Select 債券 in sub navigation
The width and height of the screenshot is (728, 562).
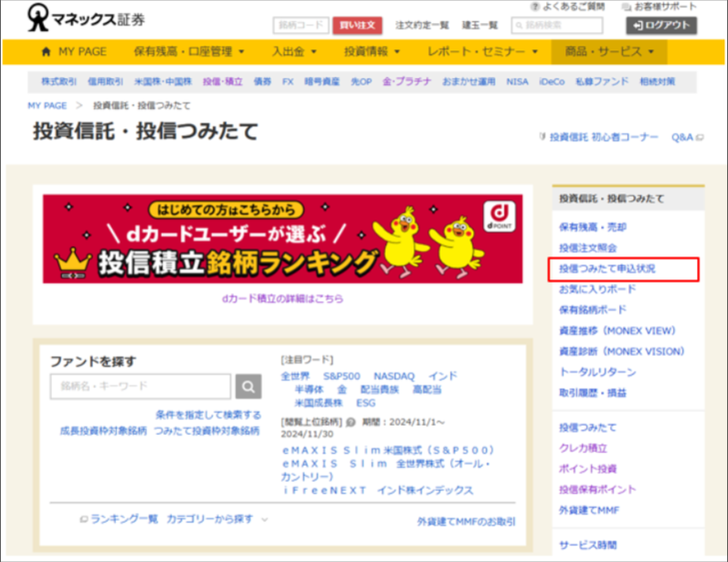pyautogui.click(x=262, y=81)
